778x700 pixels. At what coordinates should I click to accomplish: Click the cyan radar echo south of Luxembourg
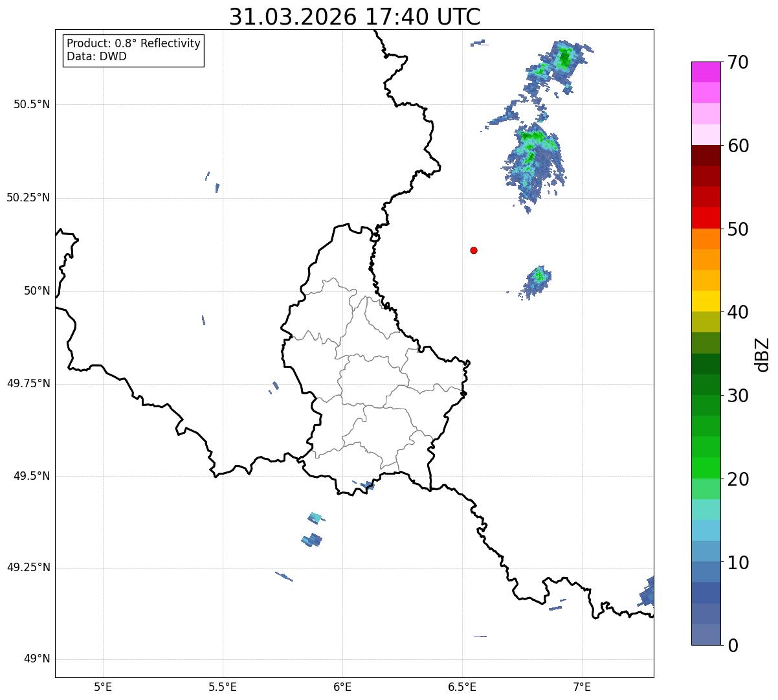(315, 517)
